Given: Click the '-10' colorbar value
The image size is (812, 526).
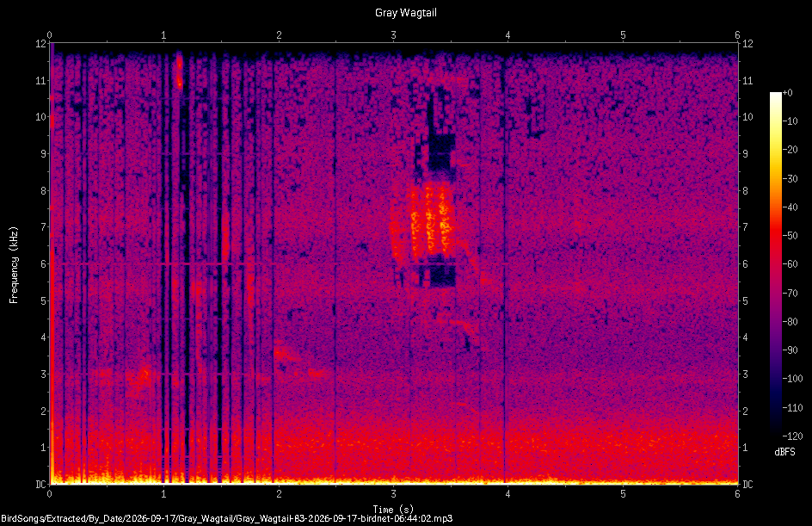Looking at the screenshot, I should 790,121.
